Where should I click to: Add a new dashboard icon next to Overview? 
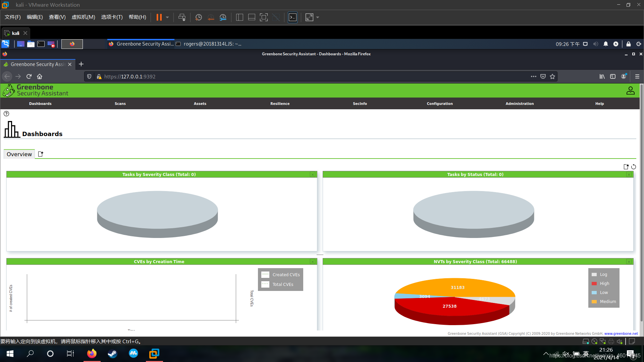click(x=41, y=154)
